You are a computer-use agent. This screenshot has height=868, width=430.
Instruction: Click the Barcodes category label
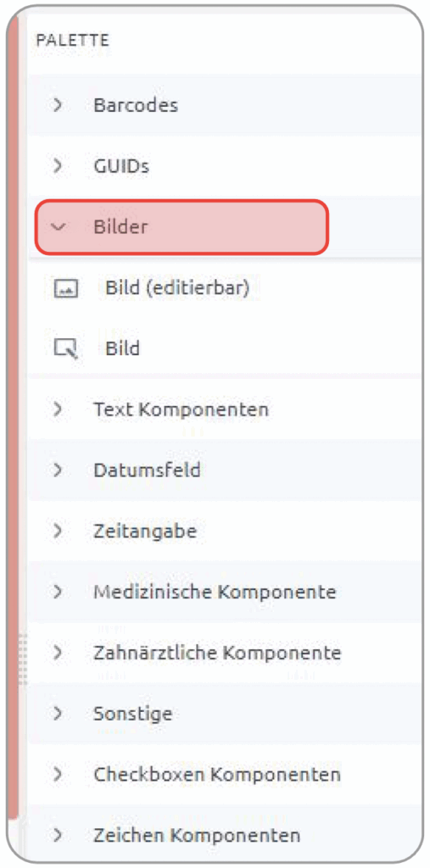point(136,105)
